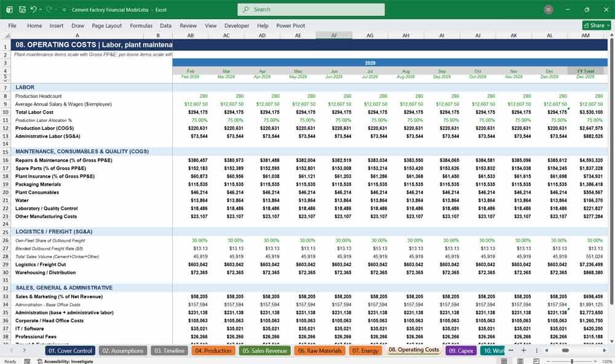Select Total Labor Cost FY value $3,530,100

tap(590, 112)
